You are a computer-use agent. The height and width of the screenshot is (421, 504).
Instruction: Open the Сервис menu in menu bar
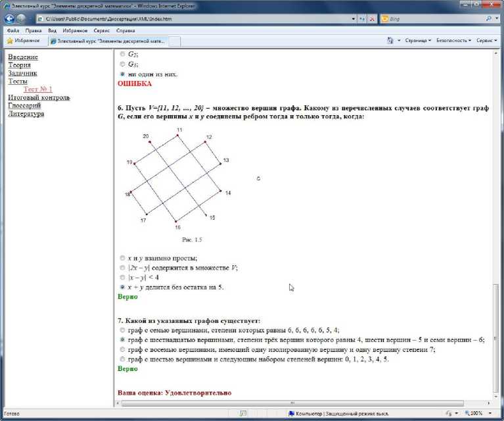102,31
